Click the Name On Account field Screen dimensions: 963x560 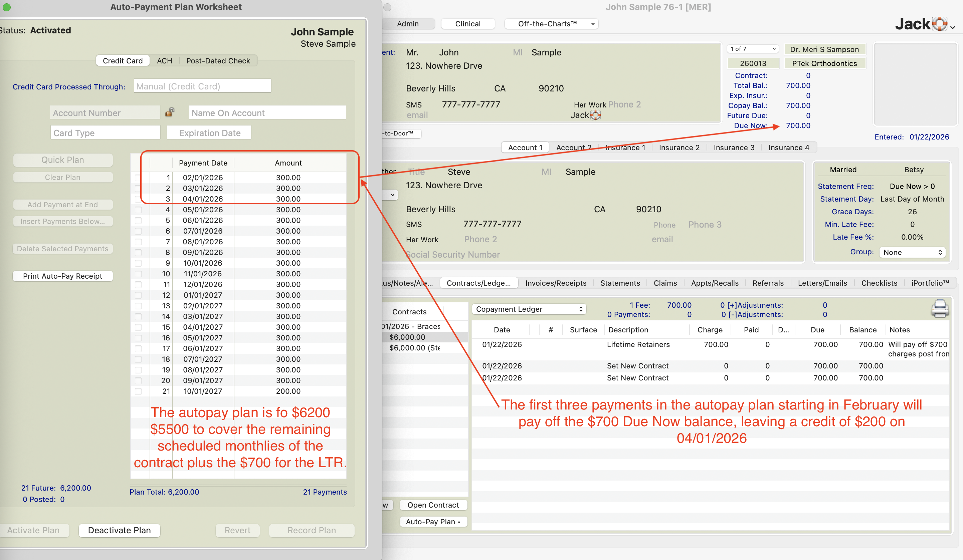coord(267,113)
